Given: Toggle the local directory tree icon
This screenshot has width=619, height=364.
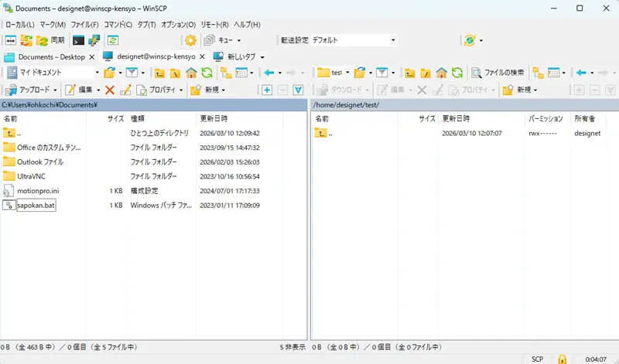Looking at the screenshot, I should (x=226, y=73).
